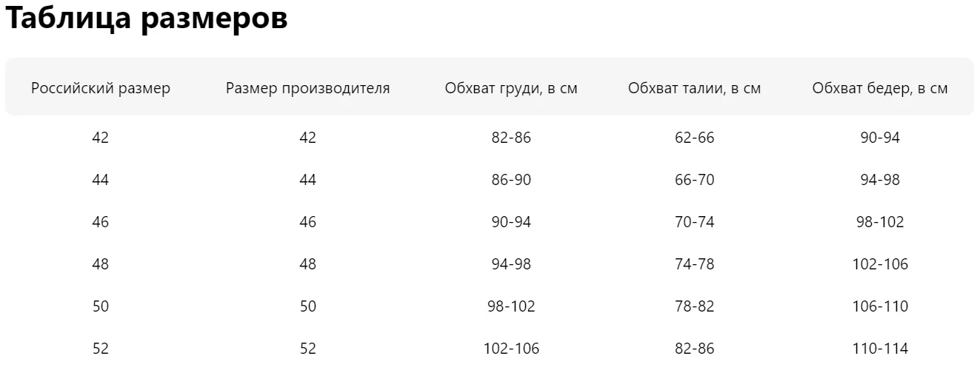
Task: Click the chest value 82-86 in the size 42 row
Action: (x=511, y=138)
